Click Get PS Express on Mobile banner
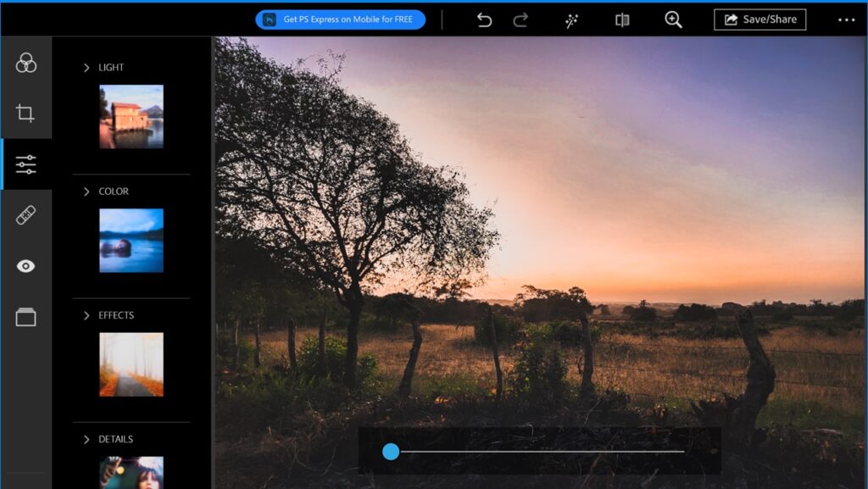 340,19
